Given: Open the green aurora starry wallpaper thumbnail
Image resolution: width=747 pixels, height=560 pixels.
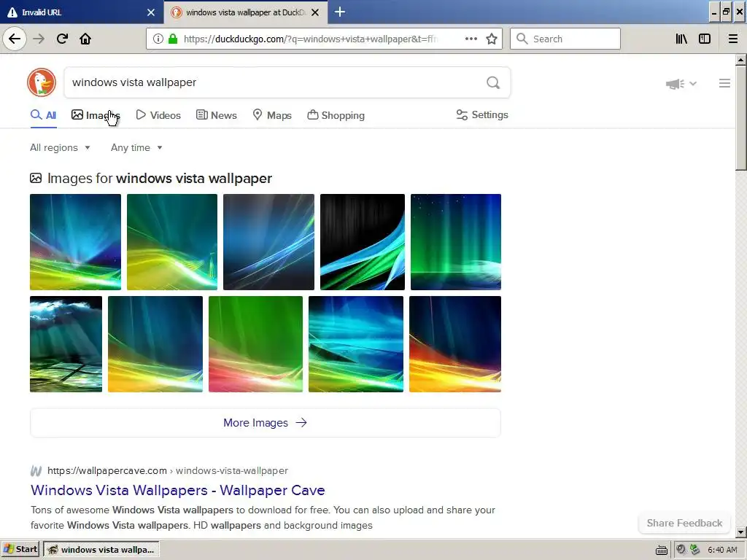Looking at the screenshot, I should [x=456, y=242].
